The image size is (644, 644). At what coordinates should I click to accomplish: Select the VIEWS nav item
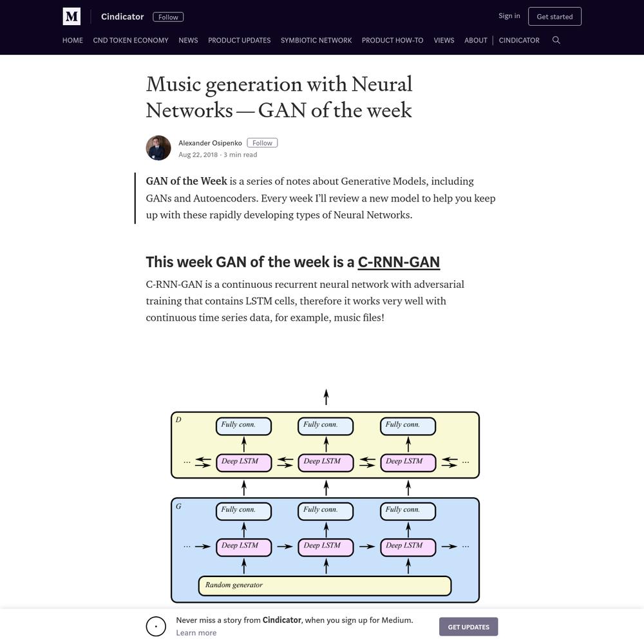(444, 40)
